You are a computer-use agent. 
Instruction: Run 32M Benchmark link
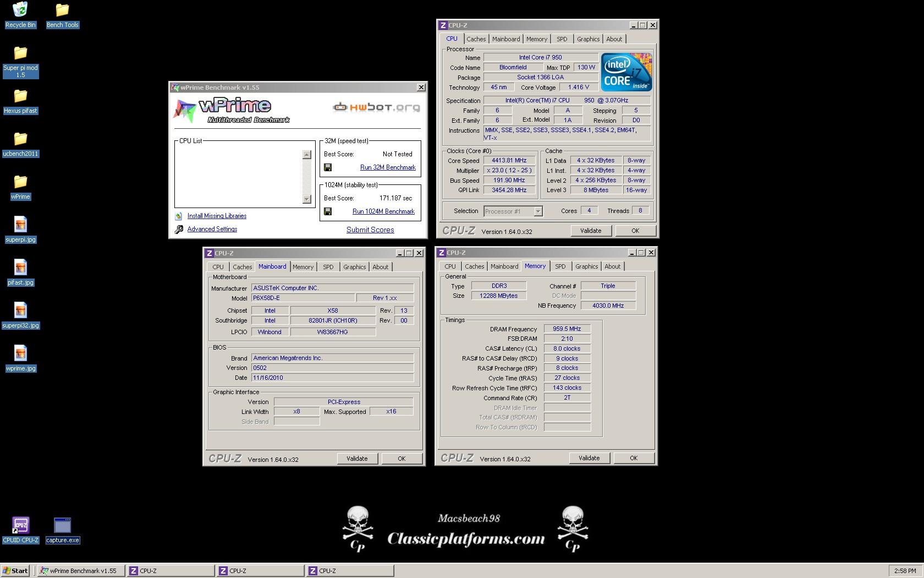tap(388, 167)
